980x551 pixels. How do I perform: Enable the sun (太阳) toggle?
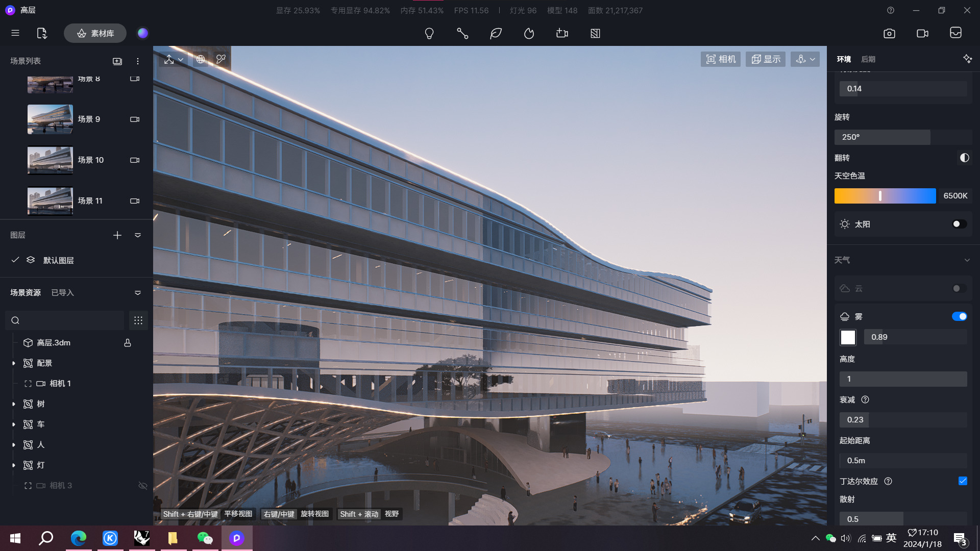[959, 224]
